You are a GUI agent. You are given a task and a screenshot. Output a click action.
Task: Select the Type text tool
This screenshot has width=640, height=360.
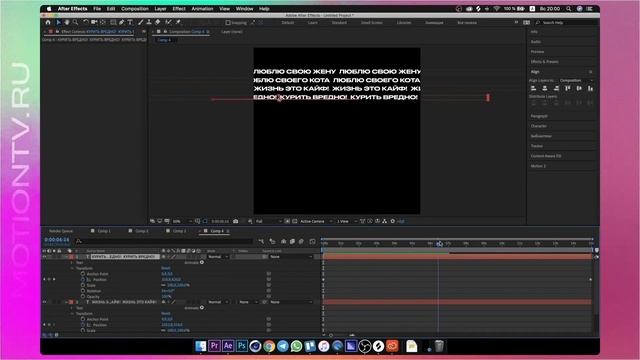point(130,22)
